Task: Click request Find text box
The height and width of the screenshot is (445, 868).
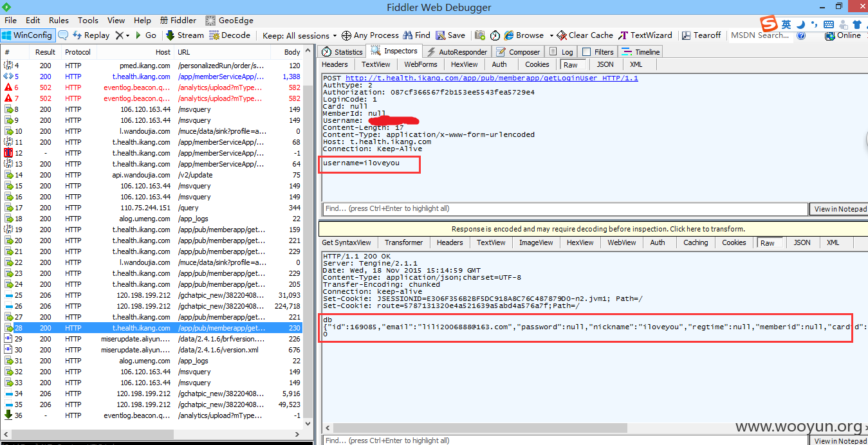Action: 565,209
